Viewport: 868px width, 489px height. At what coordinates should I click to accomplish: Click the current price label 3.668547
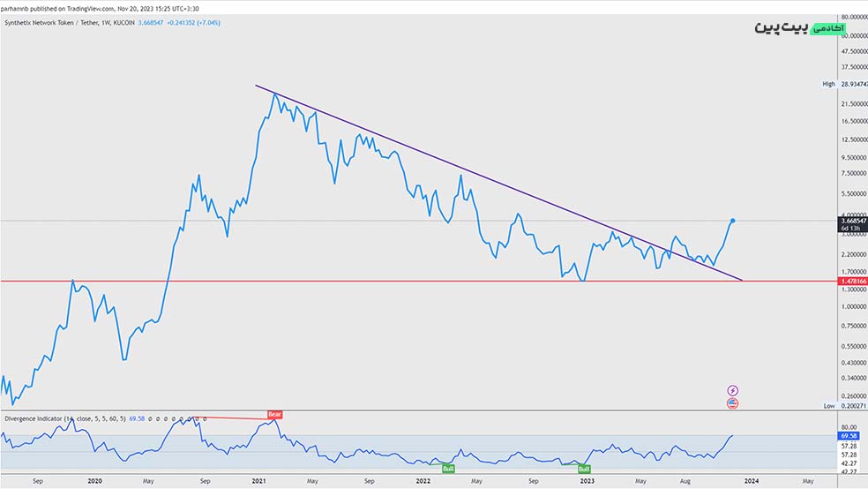coord(851,220)
